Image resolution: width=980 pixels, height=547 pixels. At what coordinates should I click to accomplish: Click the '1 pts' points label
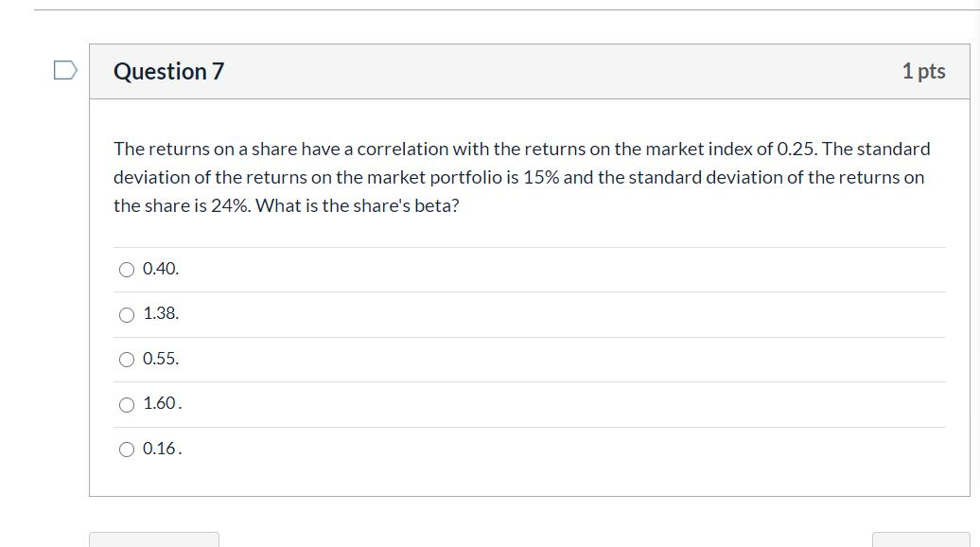[923, 71]
